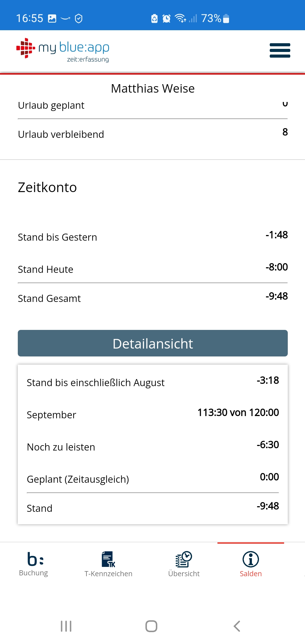
Task: Tap the image notification icon
Action: (x=52, y=19)
